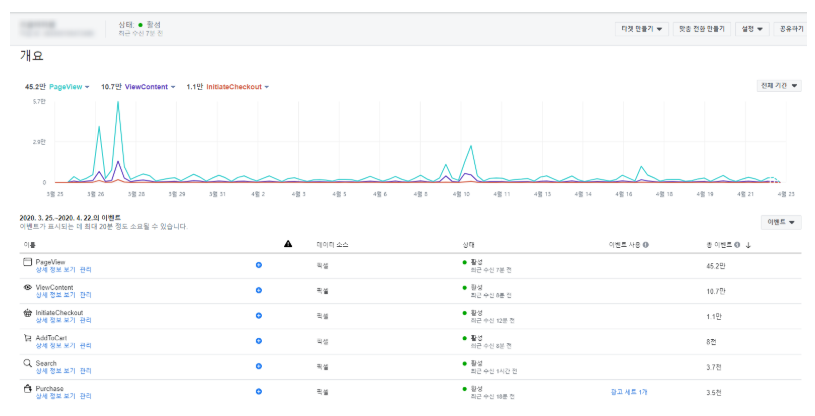Click the 맞춤 전환 만들기 button
Viewport: 815px width, 416px height.
(702, 29)
